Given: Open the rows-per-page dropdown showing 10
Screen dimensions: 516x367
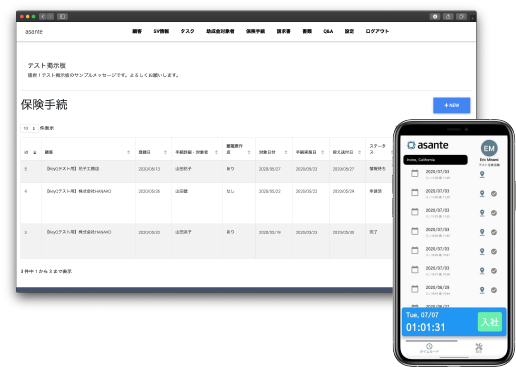Looking at the screenshot, I should pyautogui.click(x=29, y=128).
